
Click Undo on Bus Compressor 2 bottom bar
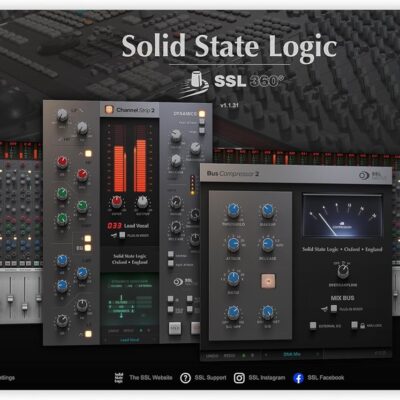coord(212,356)
